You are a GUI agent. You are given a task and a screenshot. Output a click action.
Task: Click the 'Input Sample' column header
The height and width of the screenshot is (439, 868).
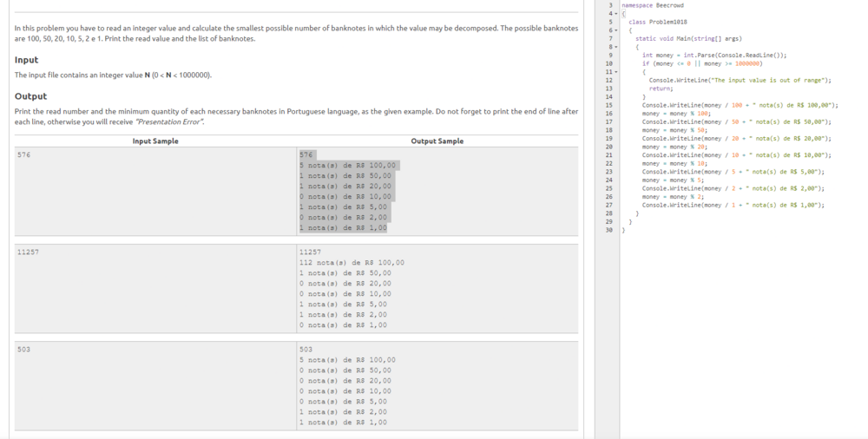[x=155, y=141]
